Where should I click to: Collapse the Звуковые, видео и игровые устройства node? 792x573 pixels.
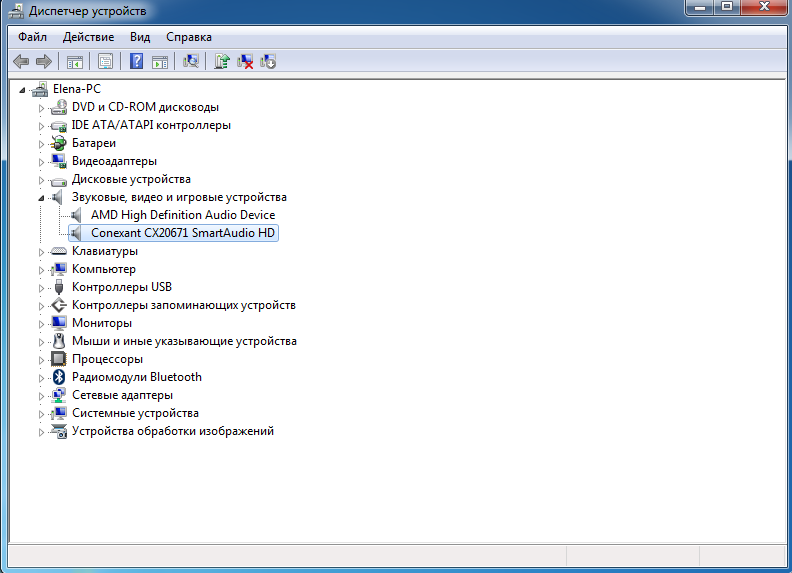click(x=41, y=198)
